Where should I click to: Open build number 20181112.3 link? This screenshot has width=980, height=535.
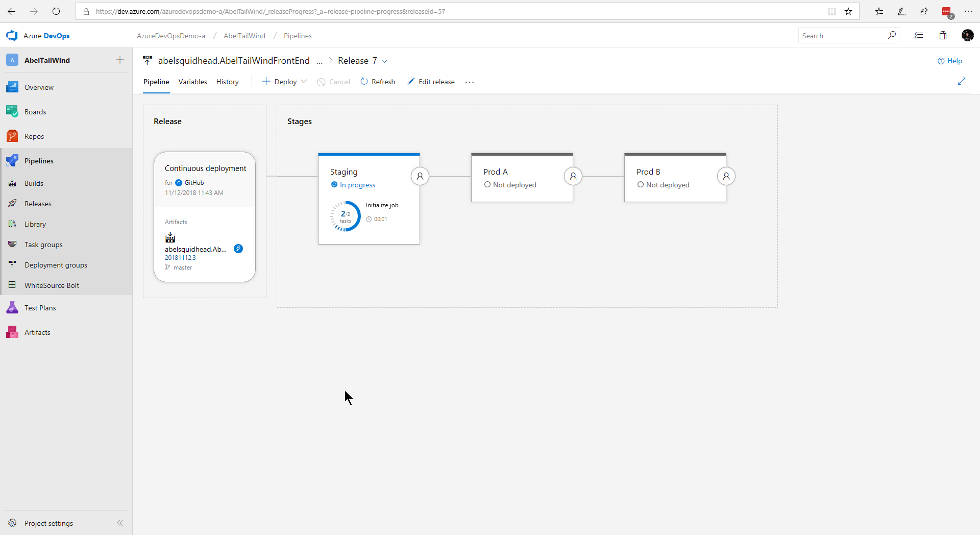(x=180, y=258)
